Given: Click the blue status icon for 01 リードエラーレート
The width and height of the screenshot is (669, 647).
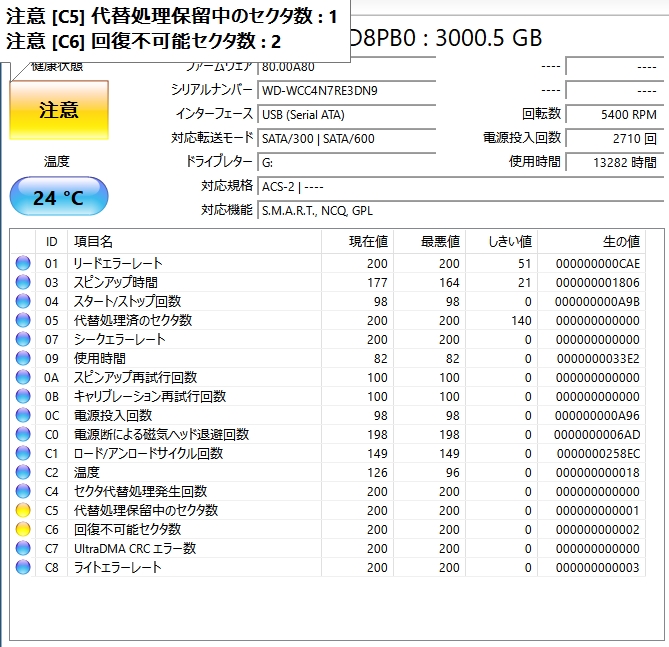Looking at the screenshot, I should [23, 263].
